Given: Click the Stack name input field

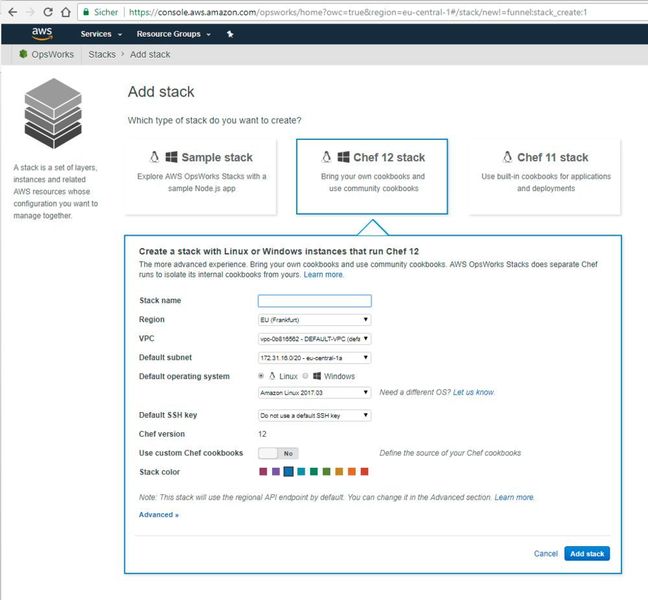Looking at the screenshot, I should click(314, 301).
